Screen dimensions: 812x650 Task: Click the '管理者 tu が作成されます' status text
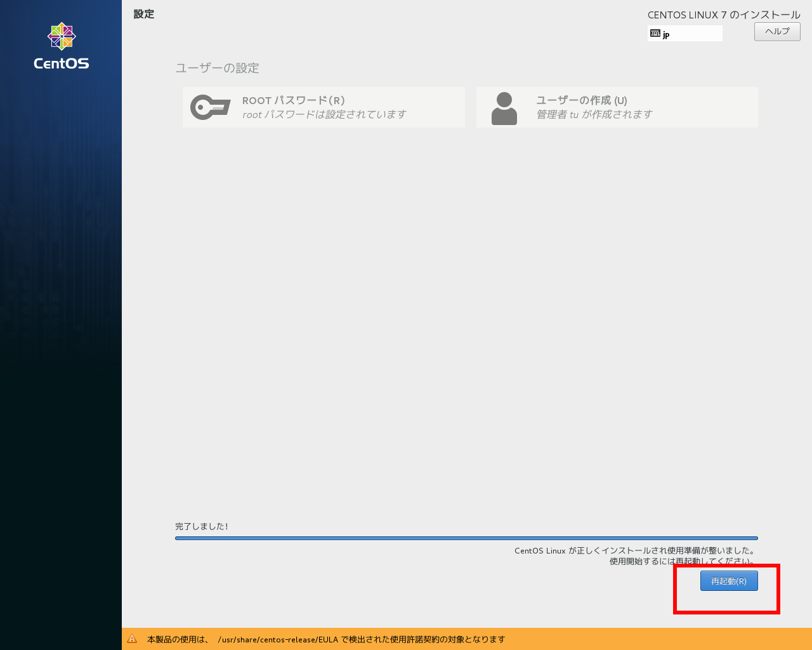click(594, 115)
